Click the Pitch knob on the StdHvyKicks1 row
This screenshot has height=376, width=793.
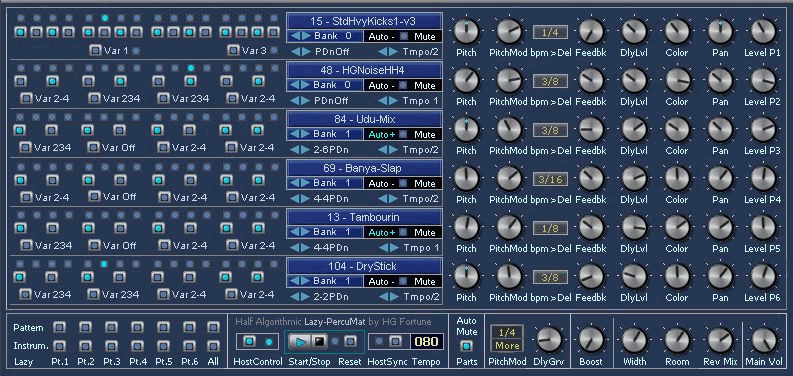tap(466, 31)
